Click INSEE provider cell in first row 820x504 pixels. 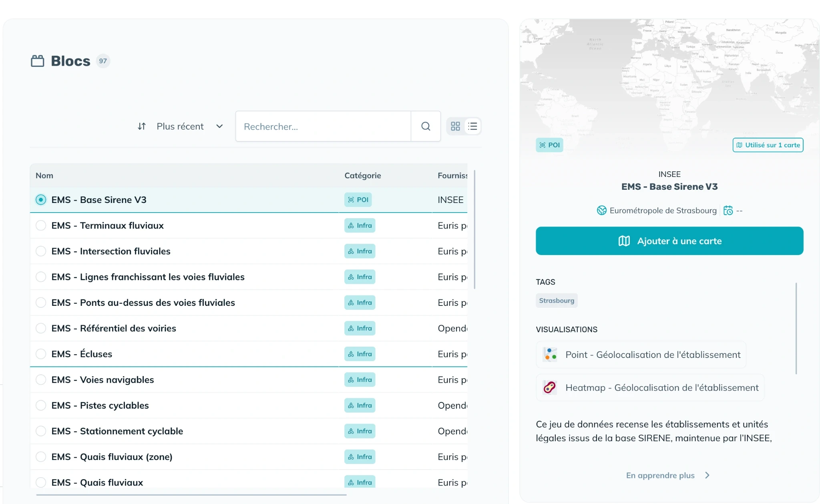450,200
